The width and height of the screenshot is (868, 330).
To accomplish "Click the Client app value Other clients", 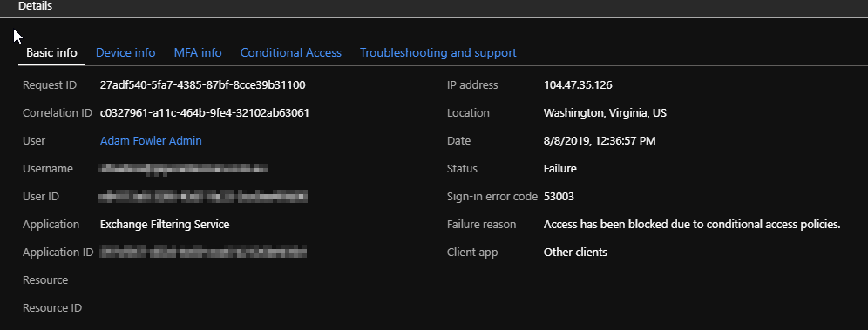I will coord(575,252).
